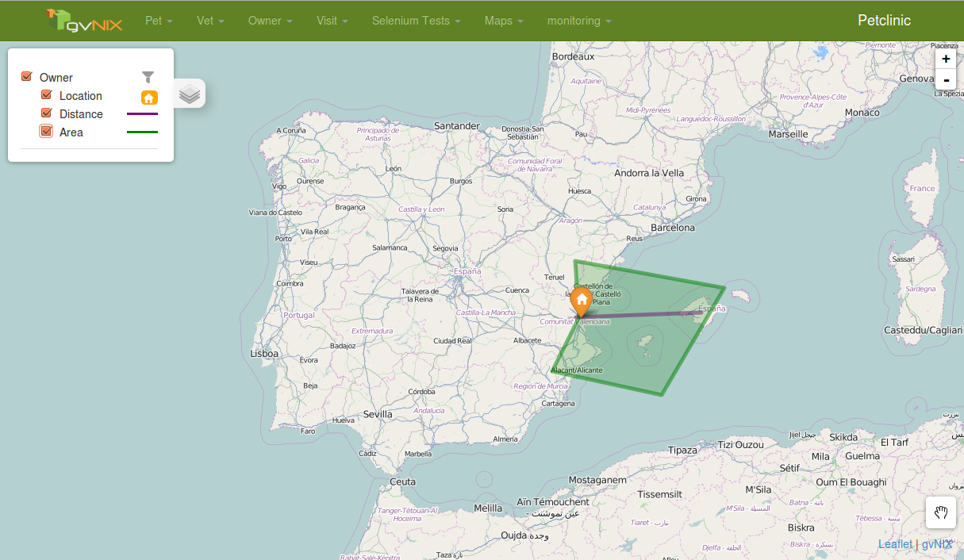Viewport: 964px width, 560px height.
Task: Click the filter funnel icon beside Owner
Action: pos(148,77)
